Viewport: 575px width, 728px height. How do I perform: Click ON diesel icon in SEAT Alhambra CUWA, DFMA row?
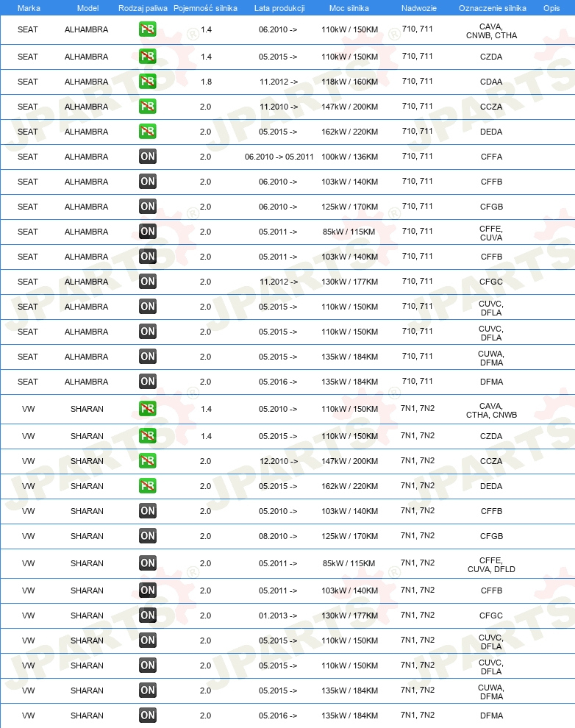click(148, 357)
